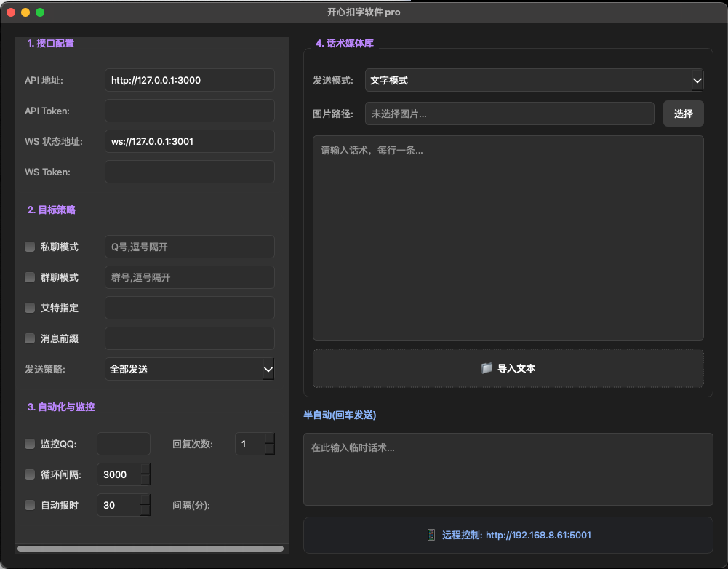This screenshot has width=728, height=569.
Task: Click the remote control traffic light icon
Action: pos(431,535)
